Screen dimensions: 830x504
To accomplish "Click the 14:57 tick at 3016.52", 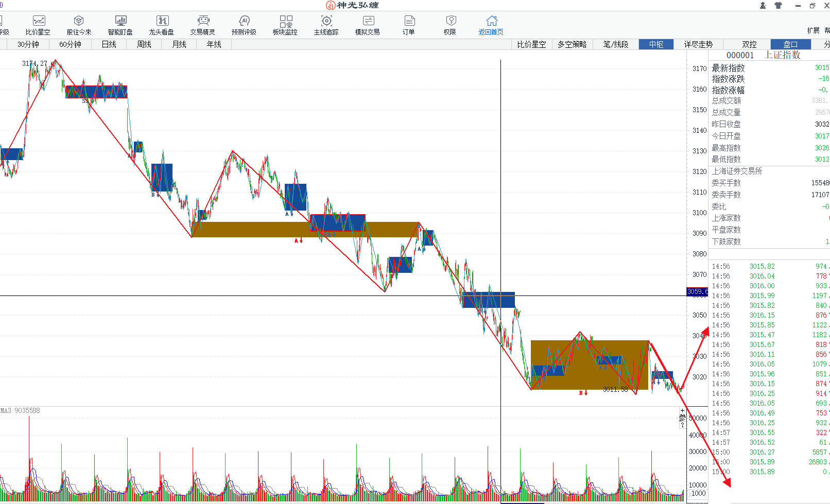I will click(x=769, y=442).
